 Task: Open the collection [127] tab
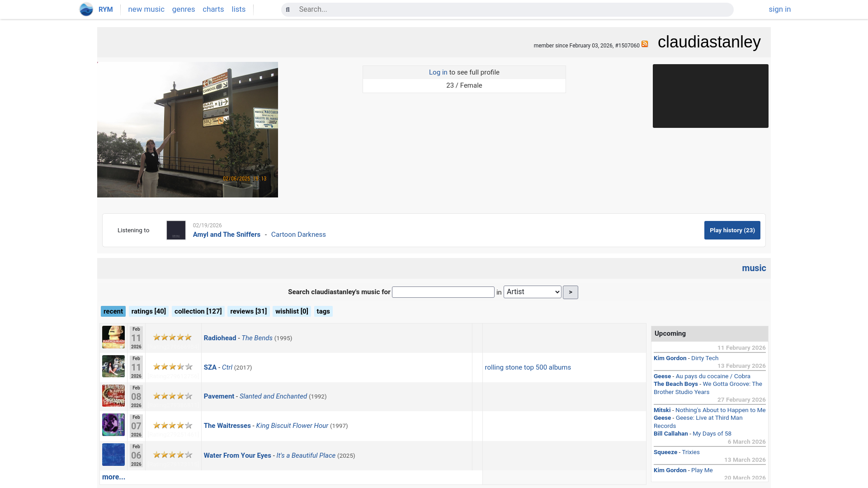tap(198, 311)
